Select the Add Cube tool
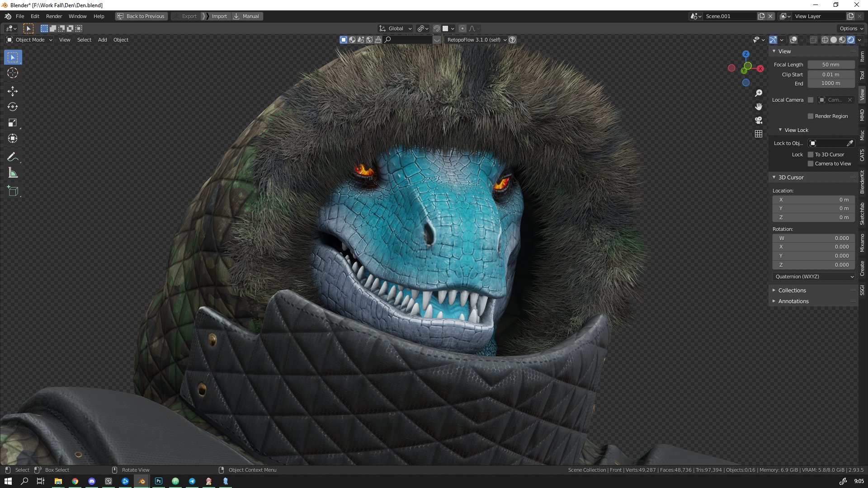This screenshot has width=868, height=488. click(13, 191)
